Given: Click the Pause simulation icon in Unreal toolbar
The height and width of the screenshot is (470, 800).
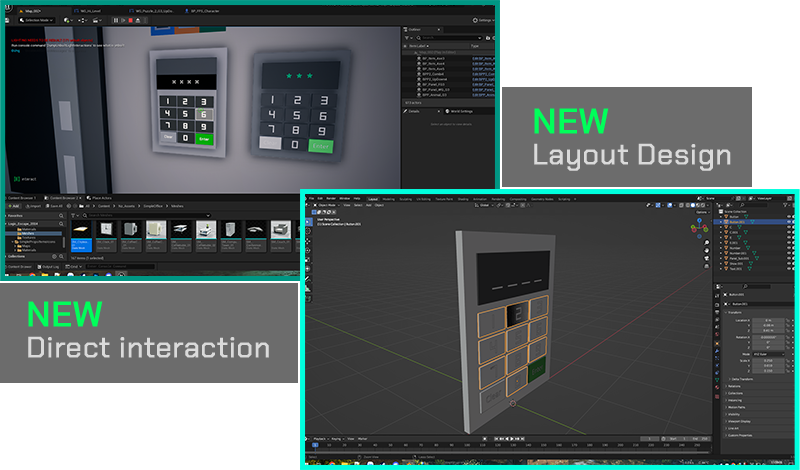Looking at the screenshot, I should tap(116, 20).
